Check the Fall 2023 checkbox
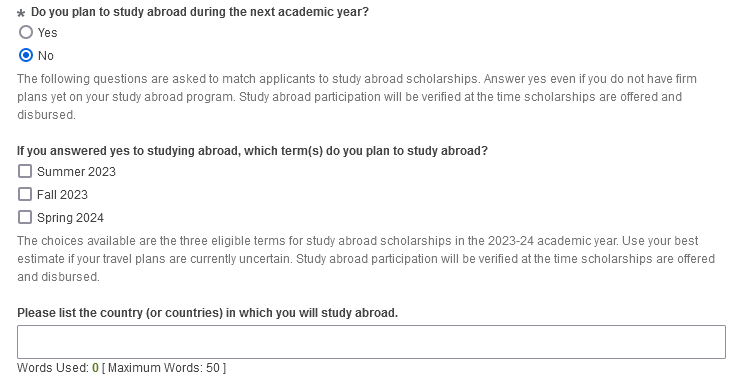 pos(25,194)
